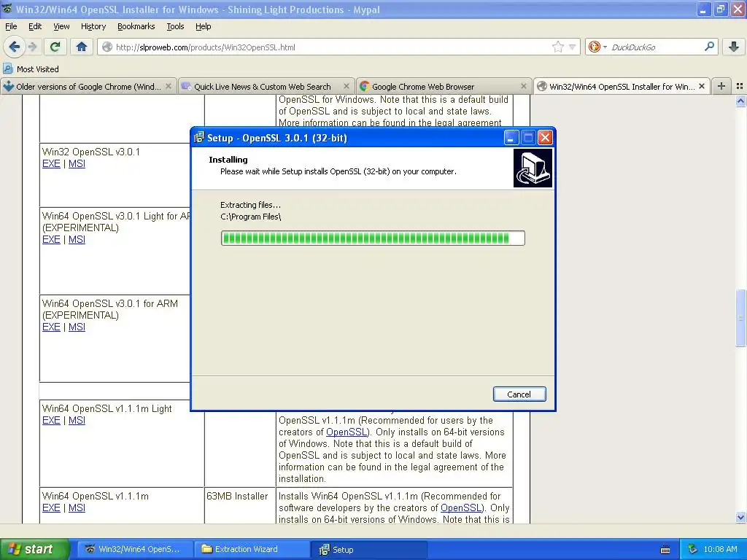Click the Most Visited bookmarks folder
The height and width of the screenshot is (560, 747).
tap(31, 69)
